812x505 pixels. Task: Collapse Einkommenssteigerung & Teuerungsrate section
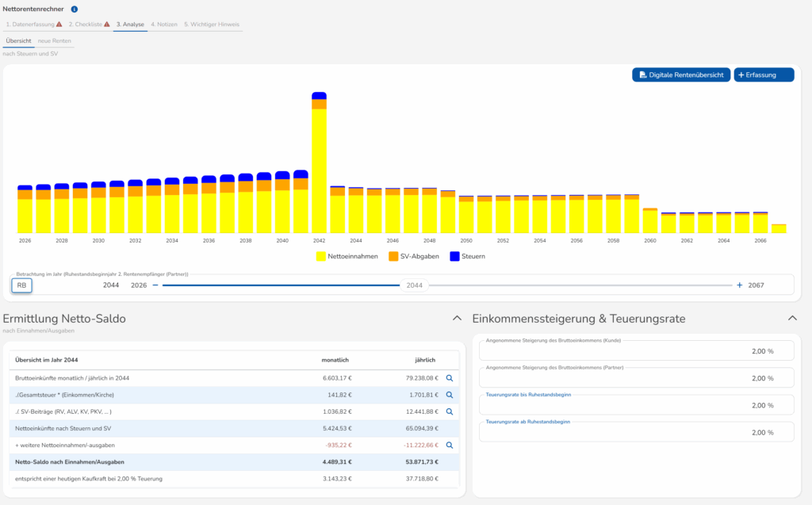793,318
